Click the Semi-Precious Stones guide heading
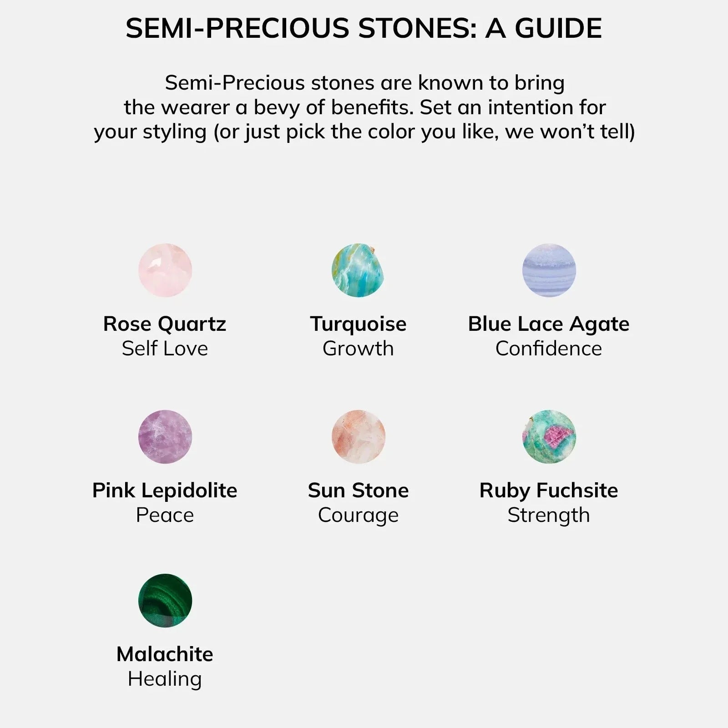Viewport: 728px width, 728px height. tap(364, 28)
